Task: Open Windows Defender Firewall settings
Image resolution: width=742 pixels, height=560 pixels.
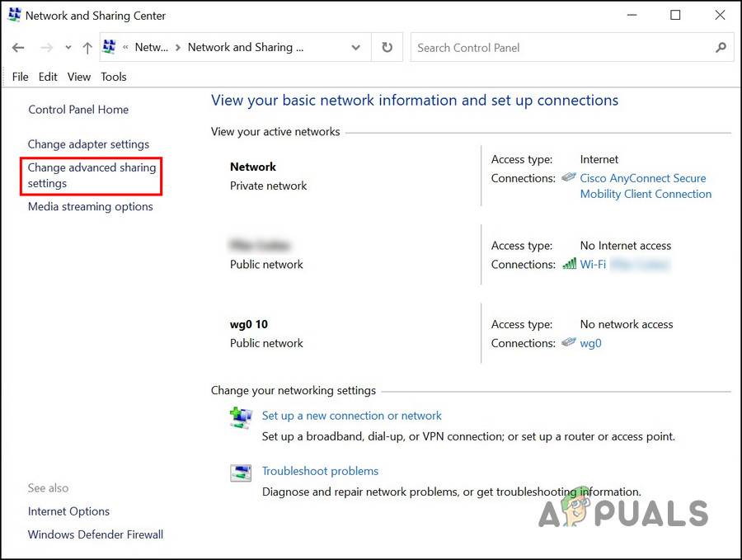Action: [95, 534]
